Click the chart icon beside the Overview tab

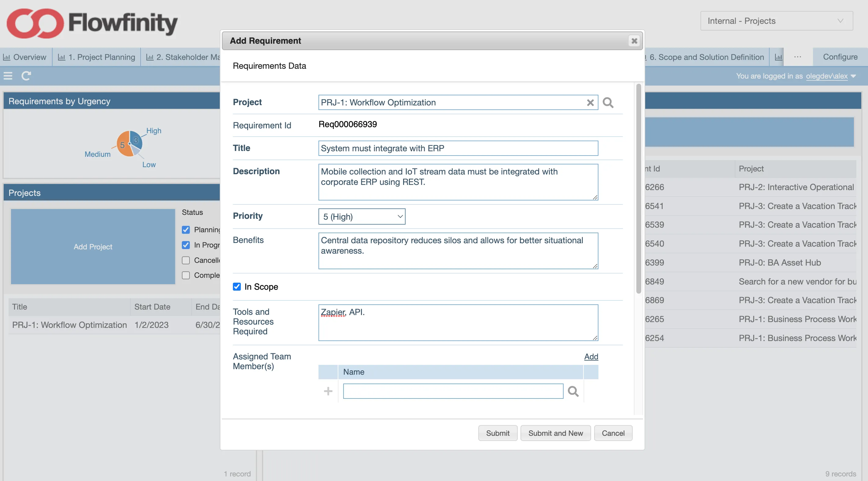click(7, 57)
